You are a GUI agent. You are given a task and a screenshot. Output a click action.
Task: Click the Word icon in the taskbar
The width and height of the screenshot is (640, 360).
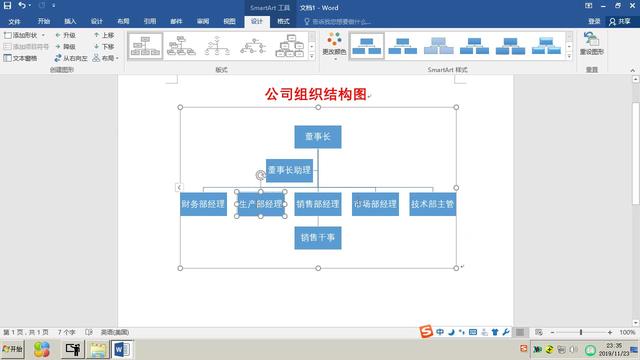click(x=122, y=350)
